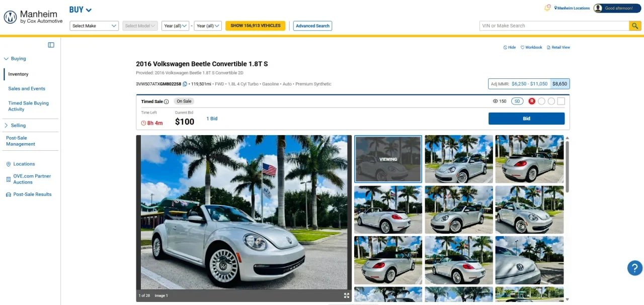The width and height of the screenshot is (644, 305).
Task: Click the yellow magnifier search button
Action: pyautogui.click(x=635, y=26)
